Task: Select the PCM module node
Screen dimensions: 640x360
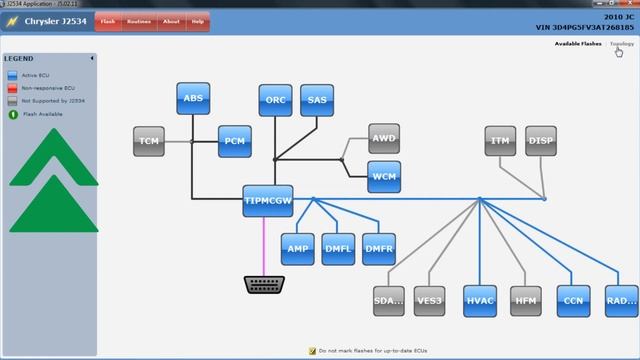Action: 235,141
